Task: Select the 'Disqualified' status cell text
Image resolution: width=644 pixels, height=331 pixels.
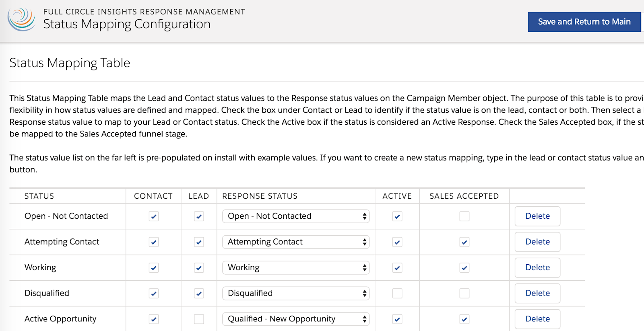Action: pyautogui.click(x=47, y=293)
